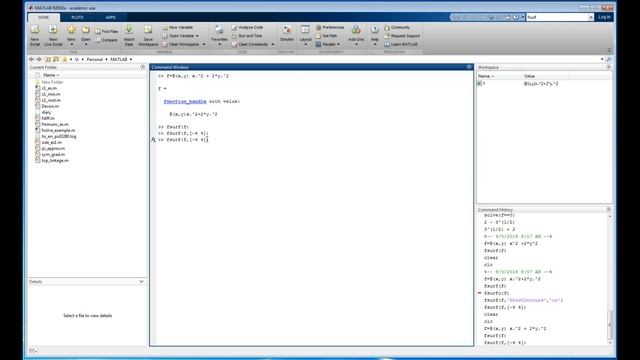The width and height of the screenshot is (640, 360).
Task: Click the Clear Workspace icon
Action: pyautogui.click(x=165, y=44)
